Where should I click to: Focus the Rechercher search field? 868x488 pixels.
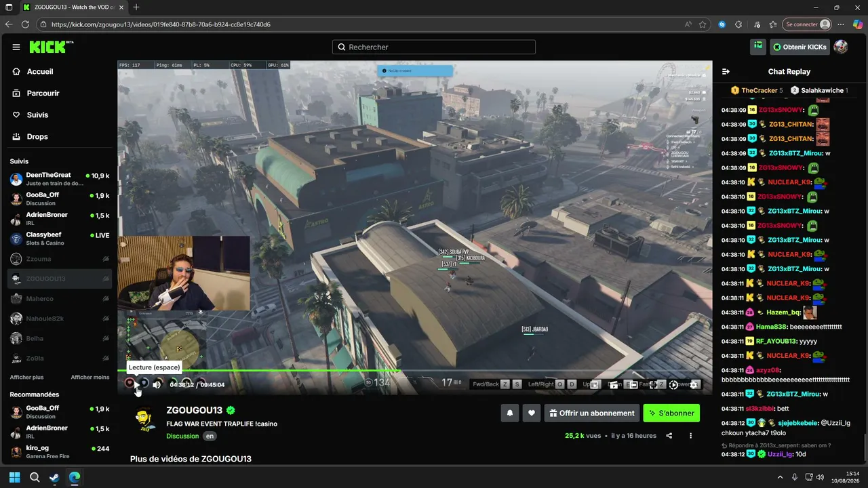click(434, 47)
